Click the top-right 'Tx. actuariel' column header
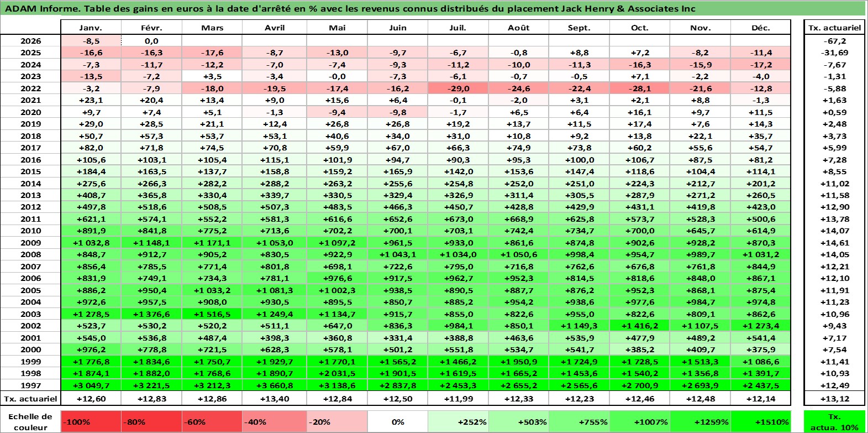 [x=834, y=28]
